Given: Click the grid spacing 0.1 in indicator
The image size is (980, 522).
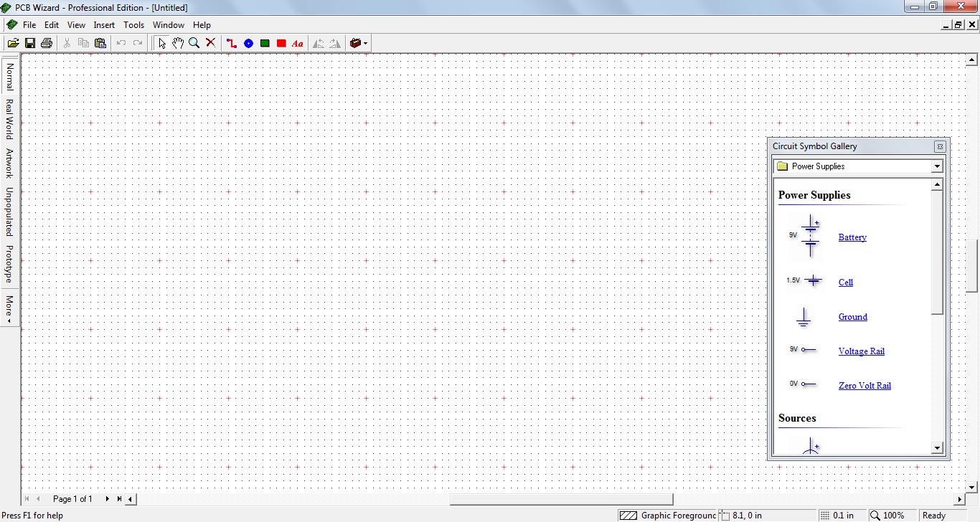Looking at the screenshot, I should [844, 515].
